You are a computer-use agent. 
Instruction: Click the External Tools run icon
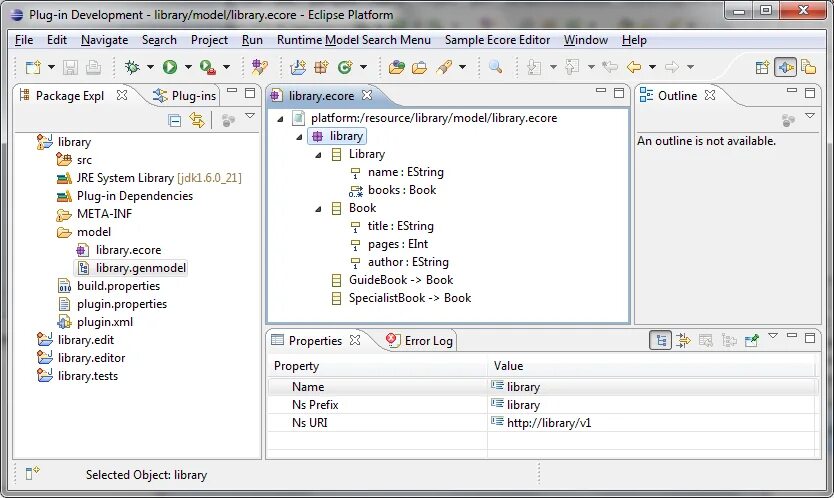(207, 67)
